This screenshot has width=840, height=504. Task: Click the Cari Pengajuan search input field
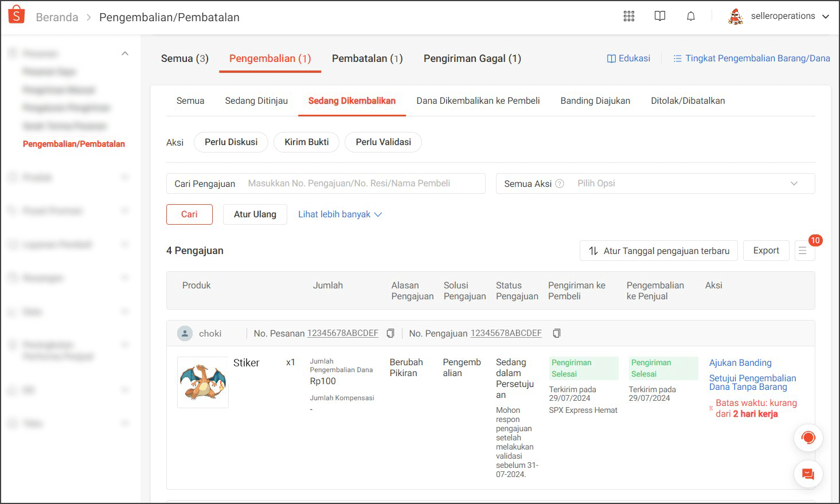(x=364, y=183)
